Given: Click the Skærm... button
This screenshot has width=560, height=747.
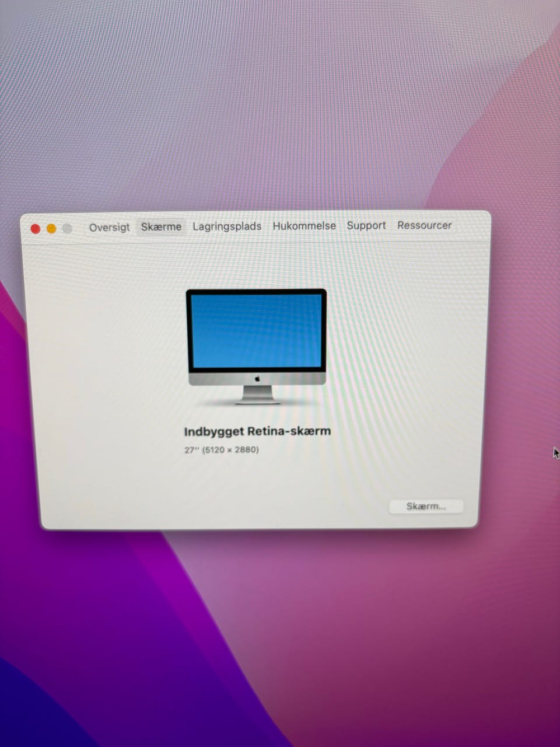Looking at the screenshot, I should [x=426, y=506].
